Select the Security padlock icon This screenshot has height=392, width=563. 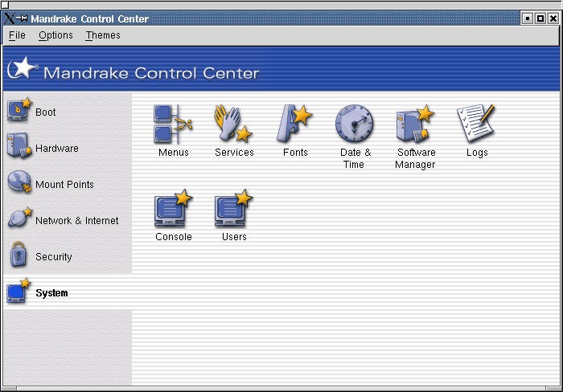pyautogui.click(x=18, y=254)
